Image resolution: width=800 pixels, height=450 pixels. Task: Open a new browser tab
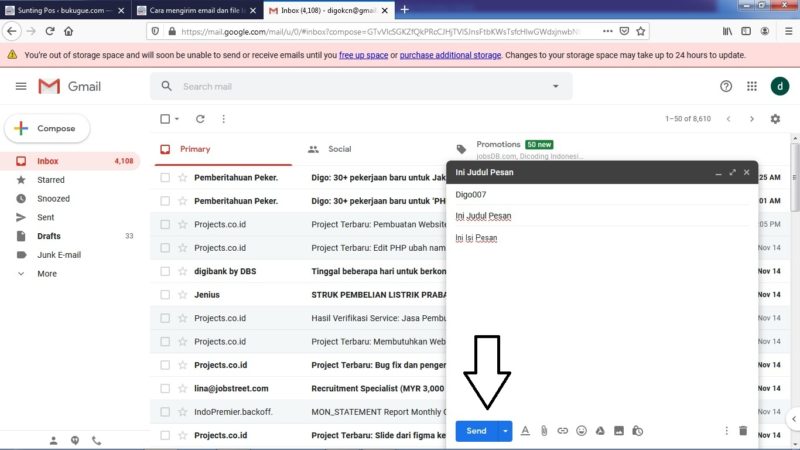[405, 10]
